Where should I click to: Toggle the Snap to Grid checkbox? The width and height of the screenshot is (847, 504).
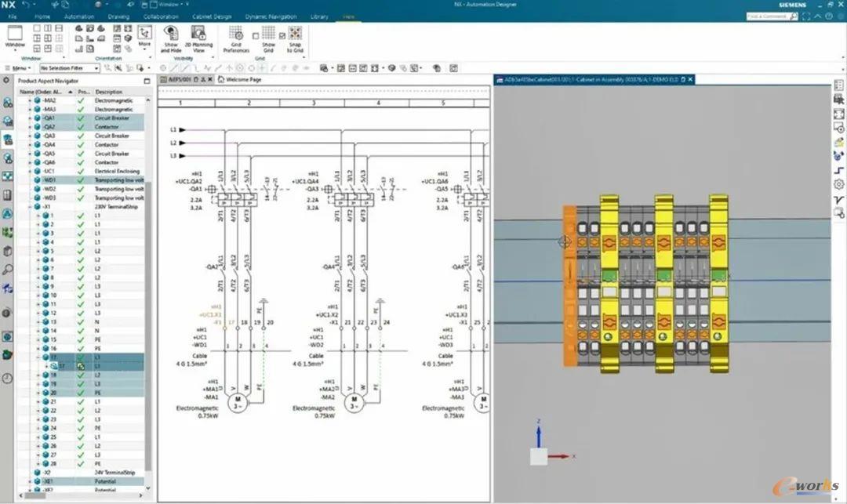tap(282, 36)
